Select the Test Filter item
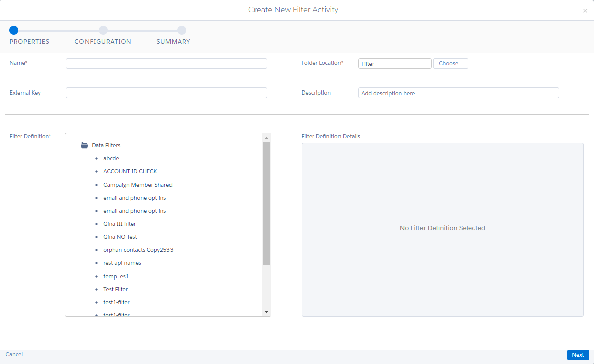The image size is (594, 364). 115,289
